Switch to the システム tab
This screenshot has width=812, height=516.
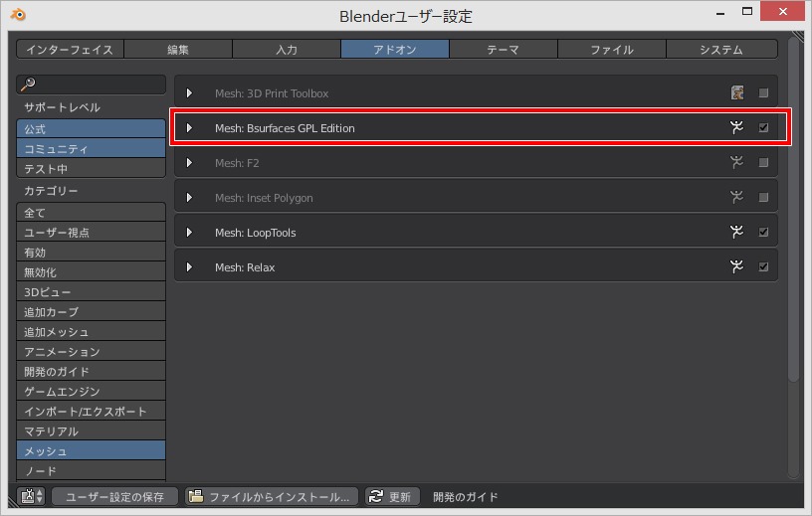(x=721, y=49)
